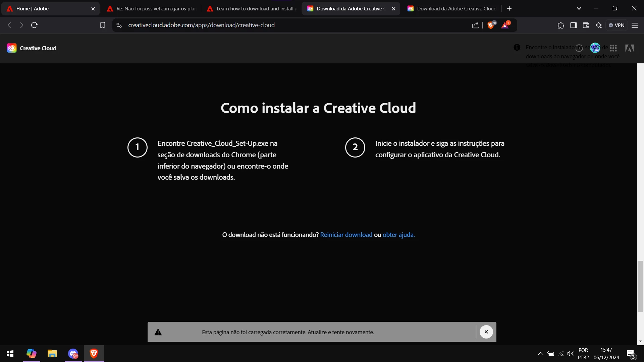Toggle the browser sidebar panel
This screenshot has width=644, height=362.
point(574,25)
